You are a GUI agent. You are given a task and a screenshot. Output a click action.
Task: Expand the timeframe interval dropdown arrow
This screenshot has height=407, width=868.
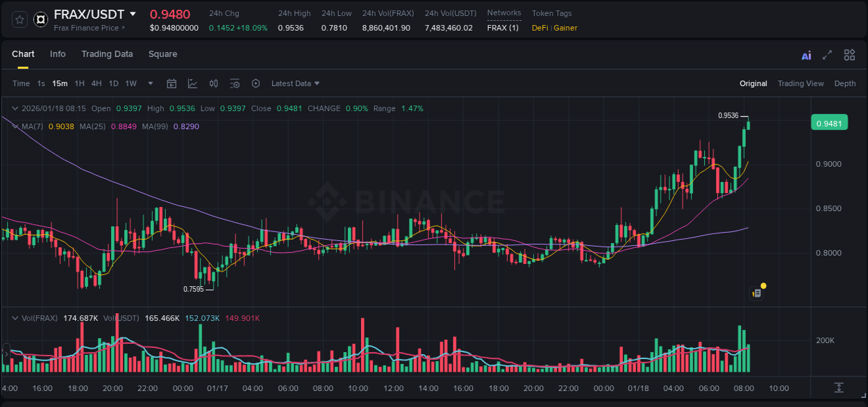[x=149, y=83]
